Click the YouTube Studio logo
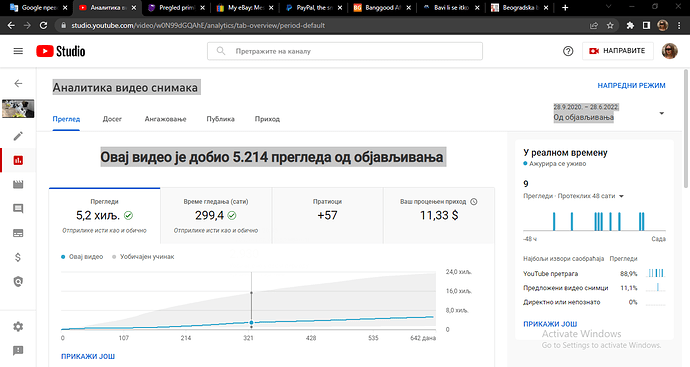Image resolution: width=690 pixels, height=367 pixels. (61, 51)
